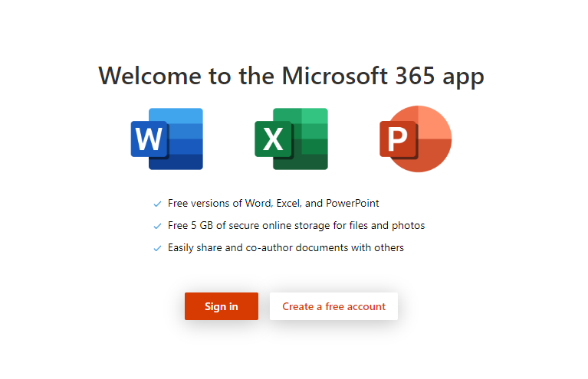588x379 pixels.
Task: Click checkmark beside Free versions of Word
Action: click(157, 204)
